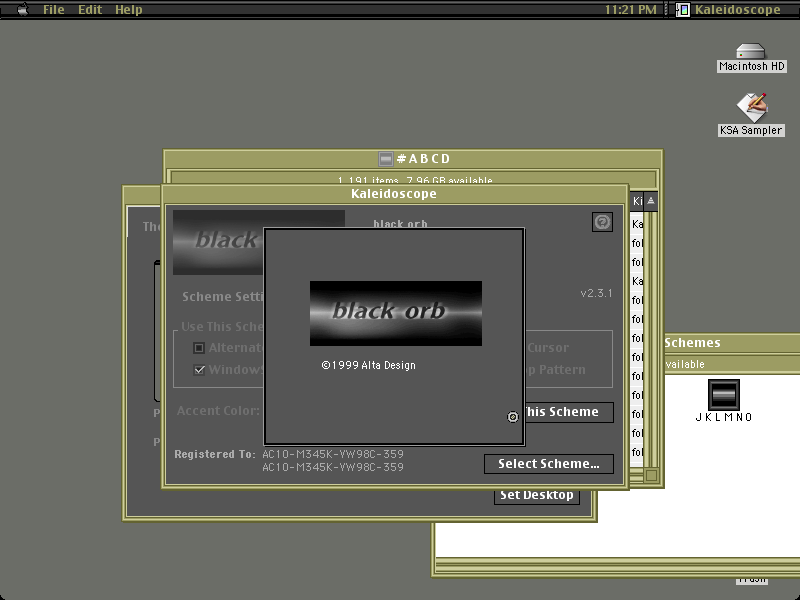Open the Apple menu icon
800x600 pixels.
(x=23, y=9)
